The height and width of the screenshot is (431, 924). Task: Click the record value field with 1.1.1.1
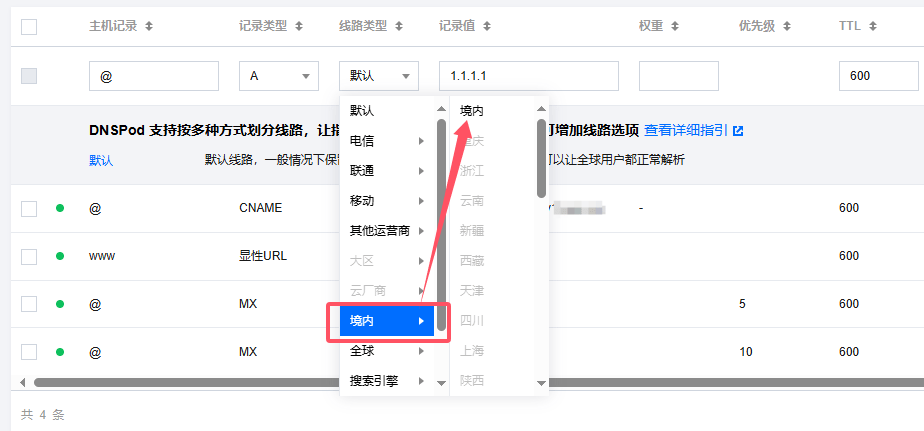[528, 76]
